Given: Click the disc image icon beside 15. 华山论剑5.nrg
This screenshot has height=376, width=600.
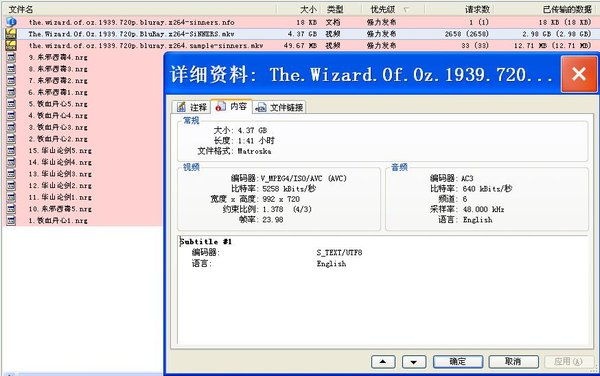Looking at the screenshot, I should [11, 151].
